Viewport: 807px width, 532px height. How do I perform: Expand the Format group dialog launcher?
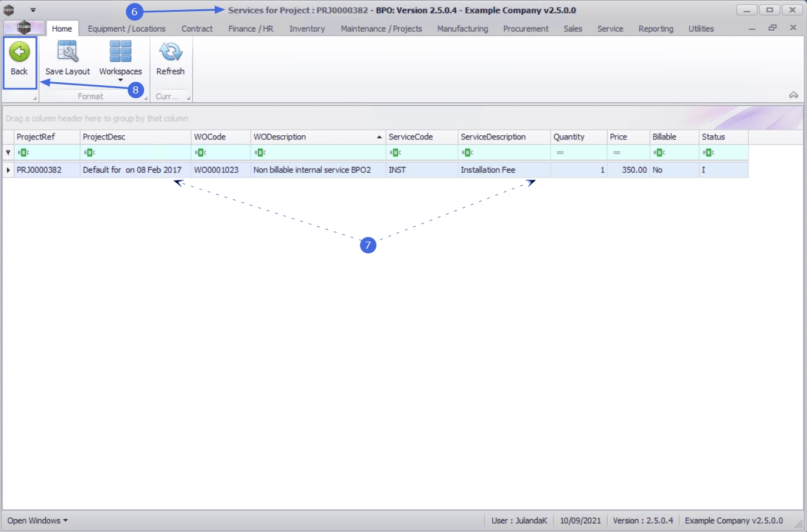click(146, 98)
